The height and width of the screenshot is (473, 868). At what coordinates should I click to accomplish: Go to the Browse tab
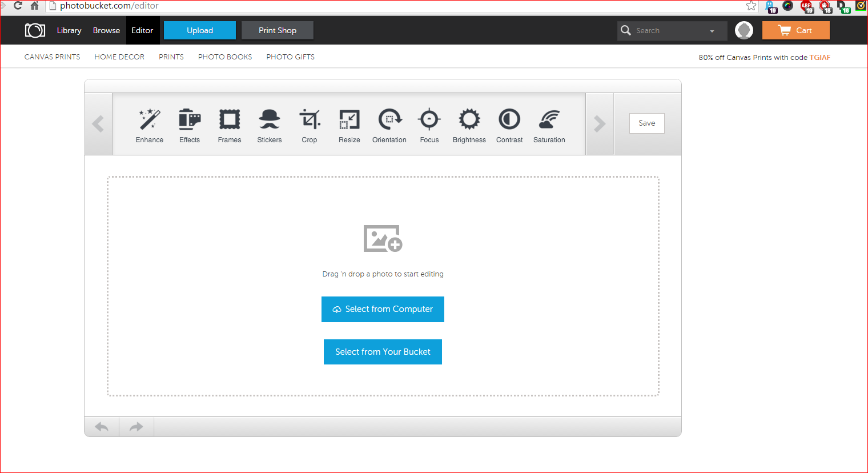click(x=106, y=30)
